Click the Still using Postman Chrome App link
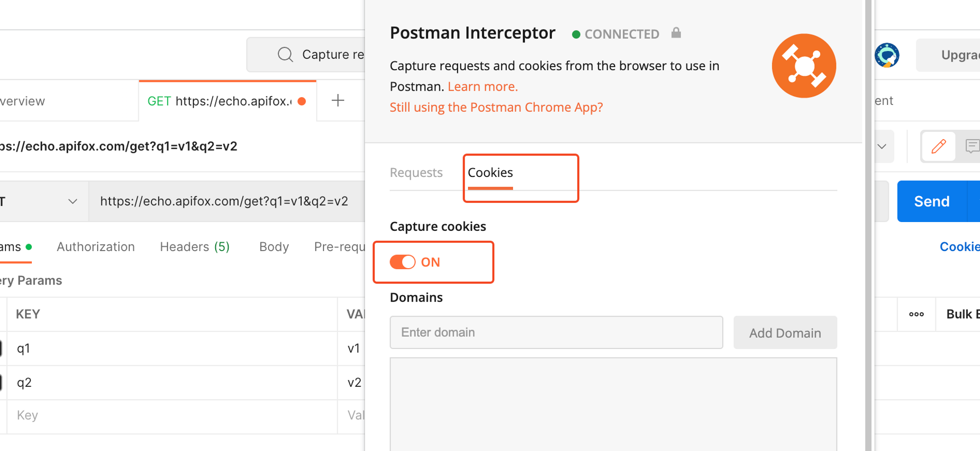Image resolution: width=980 pixels, height=451 pixels. (x=496, y=107)
